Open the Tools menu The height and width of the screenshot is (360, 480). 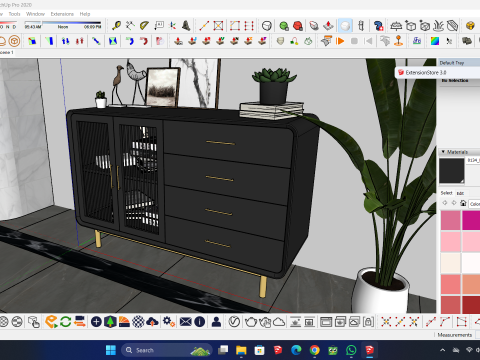[x=14, y=14]
